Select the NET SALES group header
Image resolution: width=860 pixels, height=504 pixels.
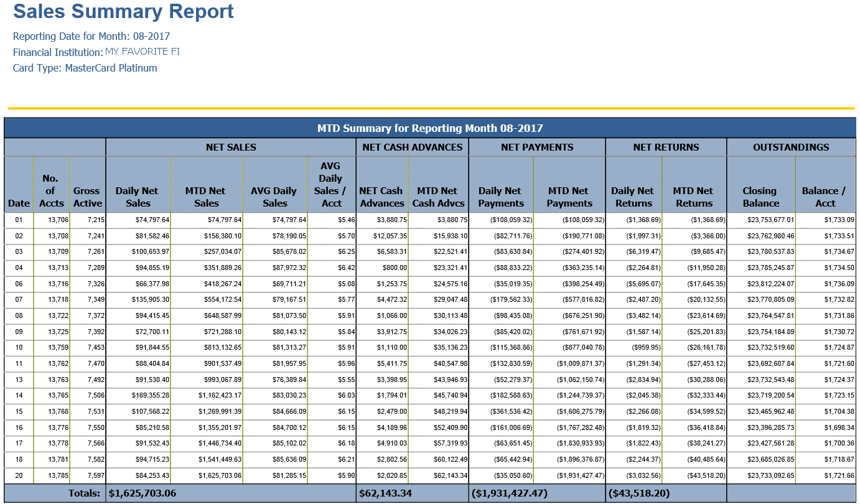231,147
